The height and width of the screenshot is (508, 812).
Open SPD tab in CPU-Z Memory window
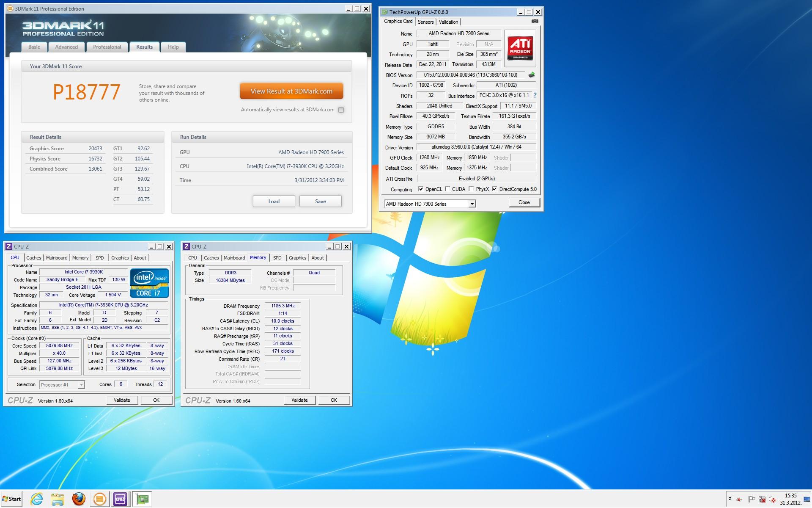pos(277,258)
